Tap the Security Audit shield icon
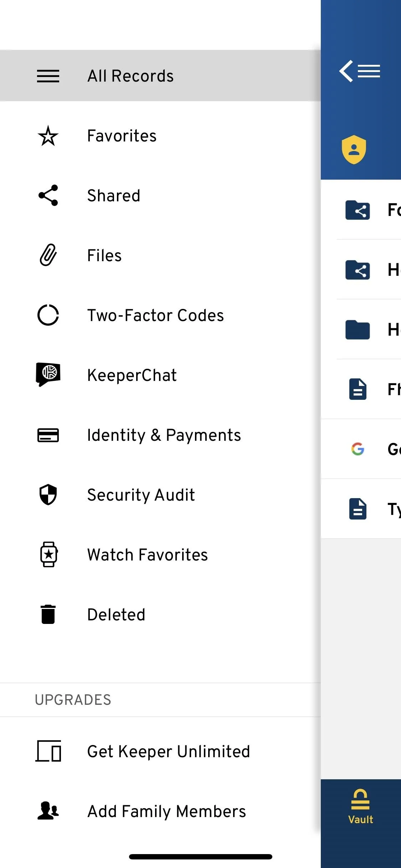Screen dimensions: 401x868 (48, 495)
